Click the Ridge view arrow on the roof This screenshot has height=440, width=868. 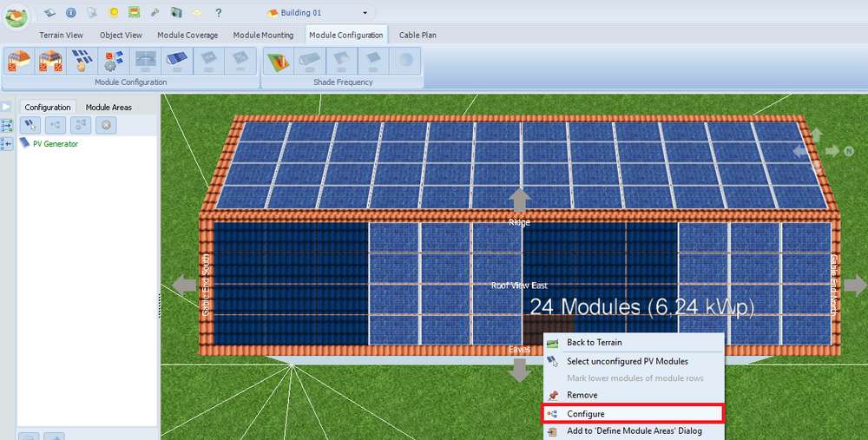tap(519, 200)
